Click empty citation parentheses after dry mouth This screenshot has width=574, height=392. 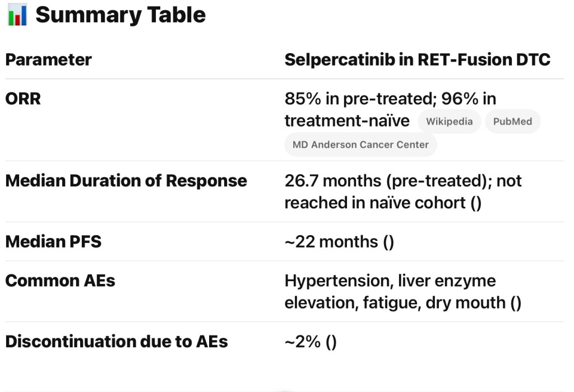515,303
